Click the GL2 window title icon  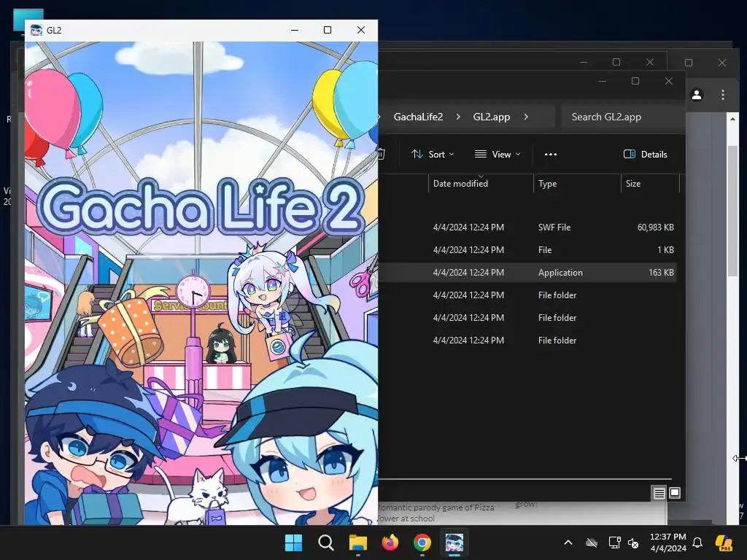36,30
